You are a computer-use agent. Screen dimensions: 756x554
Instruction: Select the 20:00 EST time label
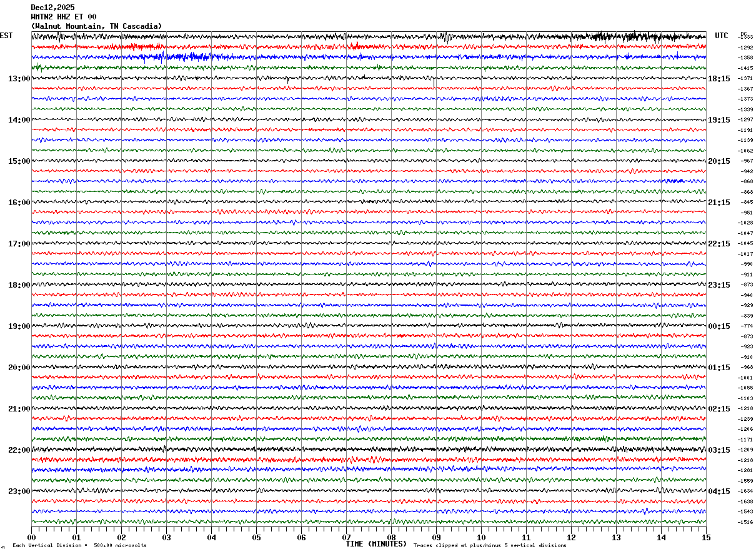click(x=19, y=368)
